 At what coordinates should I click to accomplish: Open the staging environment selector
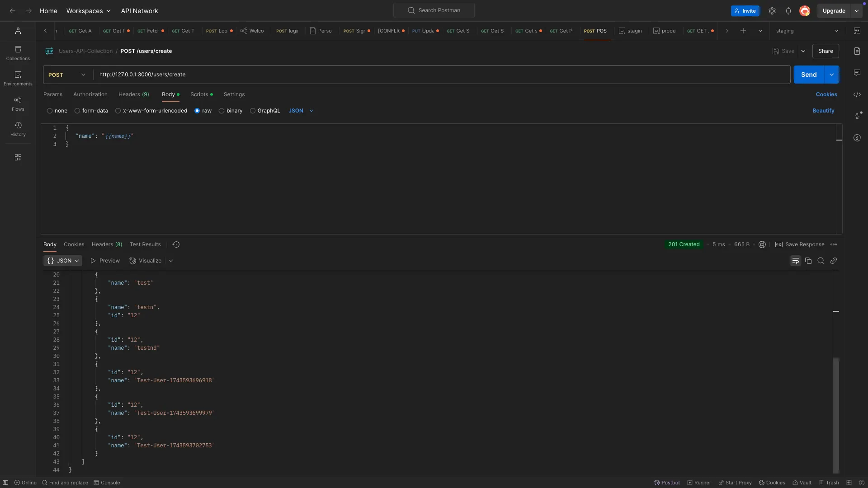pyautogui.click(x=807, y=31)
